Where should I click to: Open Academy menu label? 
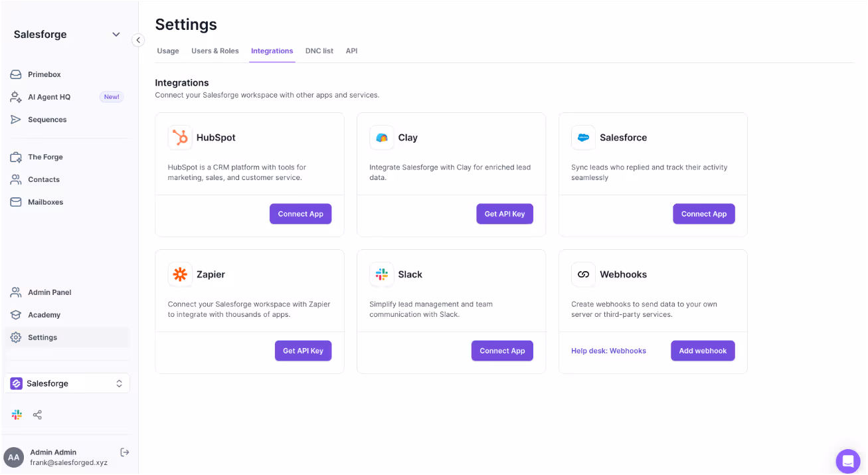click(x=44, y=315)
